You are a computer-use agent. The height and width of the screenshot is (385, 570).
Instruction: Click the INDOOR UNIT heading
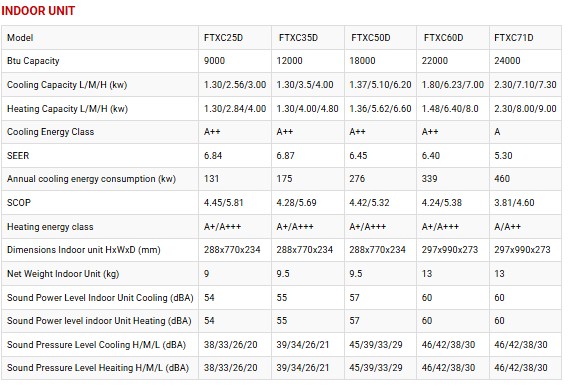(38, 11)
